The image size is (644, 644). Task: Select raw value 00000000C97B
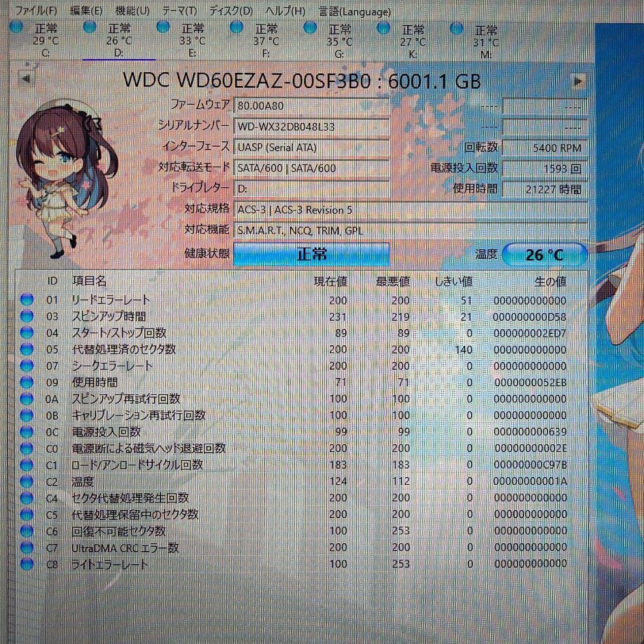(530, 465)
